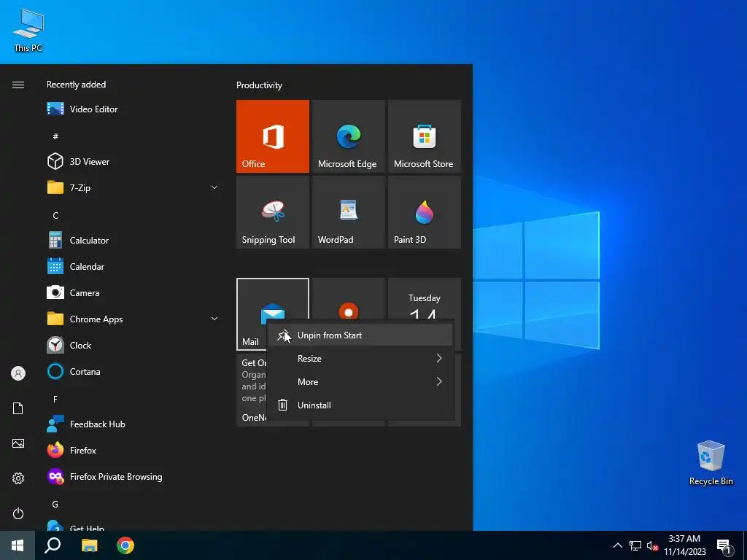Open File Explorer from taskbar
This screenshot has height=560, width=747.
click(x=89, y=545)
